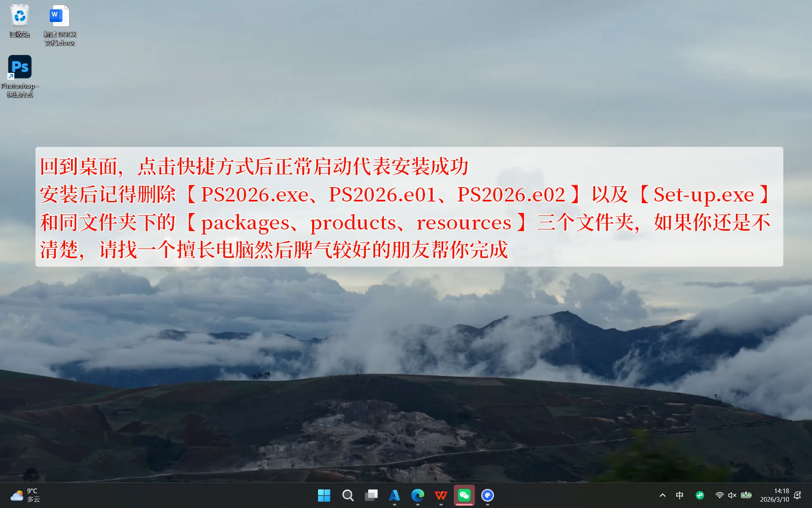This screenshot has height=508, width=812.
Task: Open WPS Office from the taskbar
Action: tap(441, 495)
